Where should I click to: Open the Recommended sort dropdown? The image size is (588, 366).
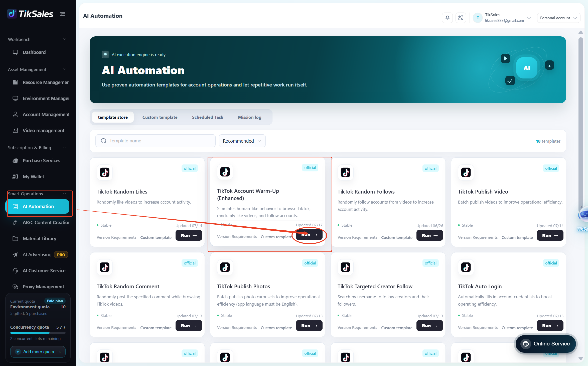tap(242, 141)
